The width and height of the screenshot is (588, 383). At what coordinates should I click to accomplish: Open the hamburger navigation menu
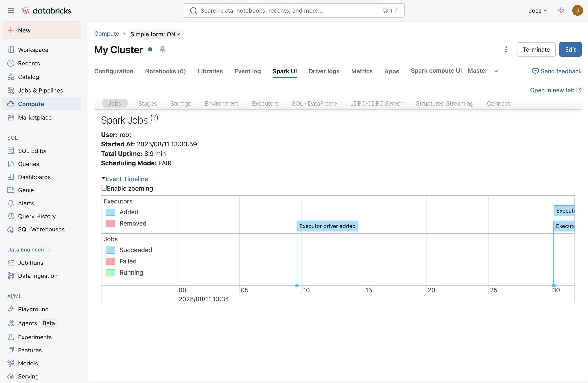point(11,10)
